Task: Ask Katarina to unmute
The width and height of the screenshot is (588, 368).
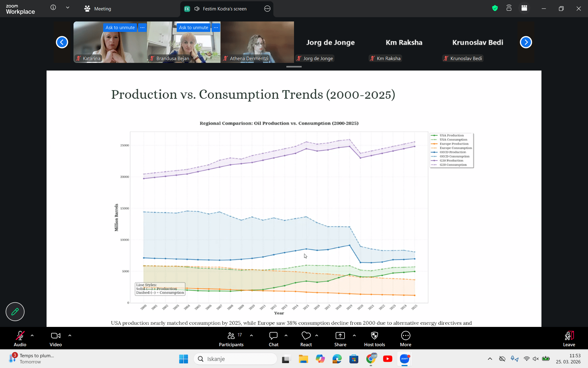Action: pos(120,28)
